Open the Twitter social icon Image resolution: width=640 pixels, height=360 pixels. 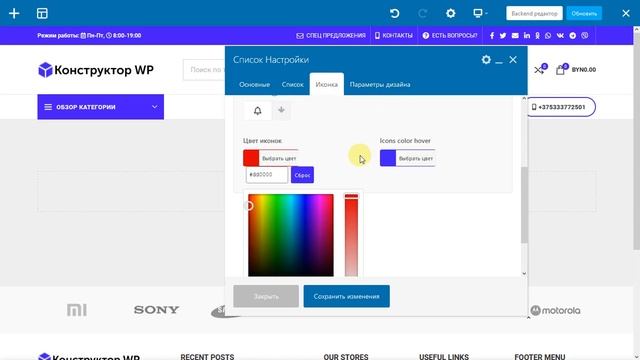tap(503, 36)
